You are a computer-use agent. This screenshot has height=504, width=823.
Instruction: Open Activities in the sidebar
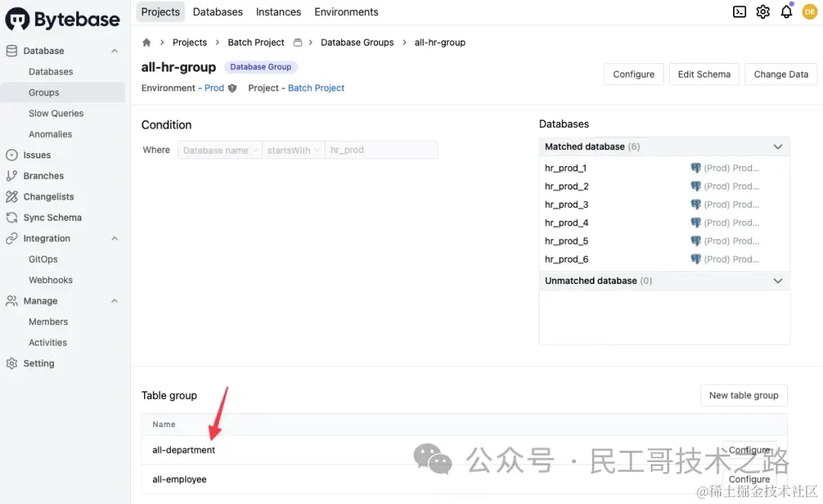pyautogui.click(x=48, y=343)
